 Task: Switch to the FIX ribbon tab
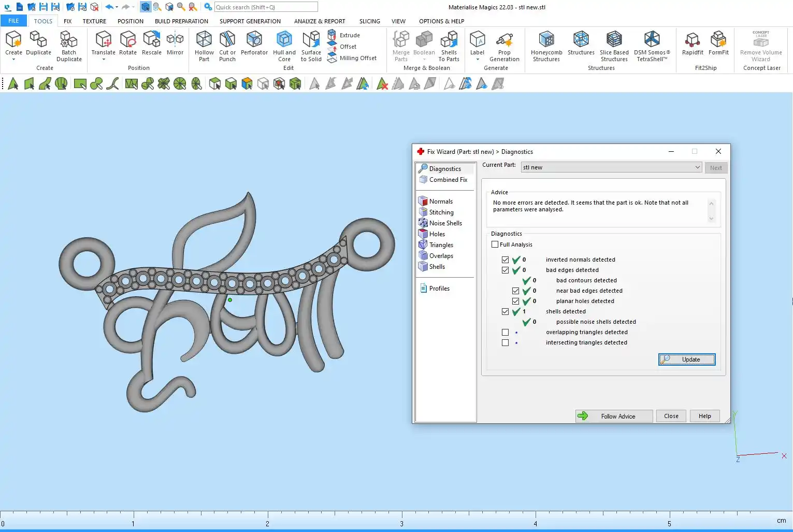[67, 21]
